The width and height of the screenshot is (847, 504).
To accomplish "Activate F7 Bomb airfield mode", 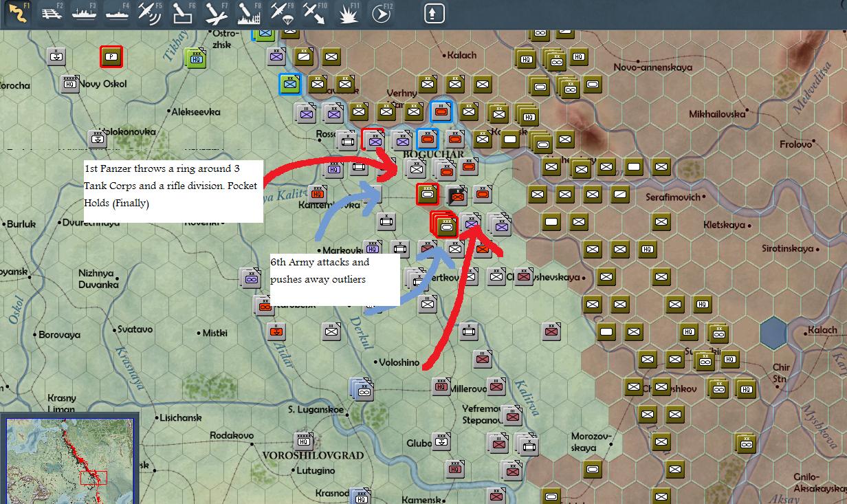I will 216,12.
